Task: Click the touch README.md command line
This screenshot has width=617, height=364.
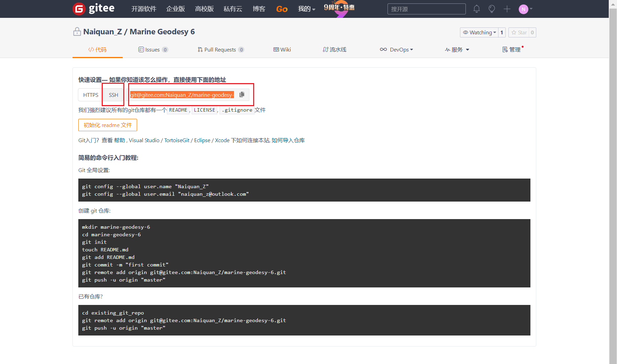Action: click(105, 250)
